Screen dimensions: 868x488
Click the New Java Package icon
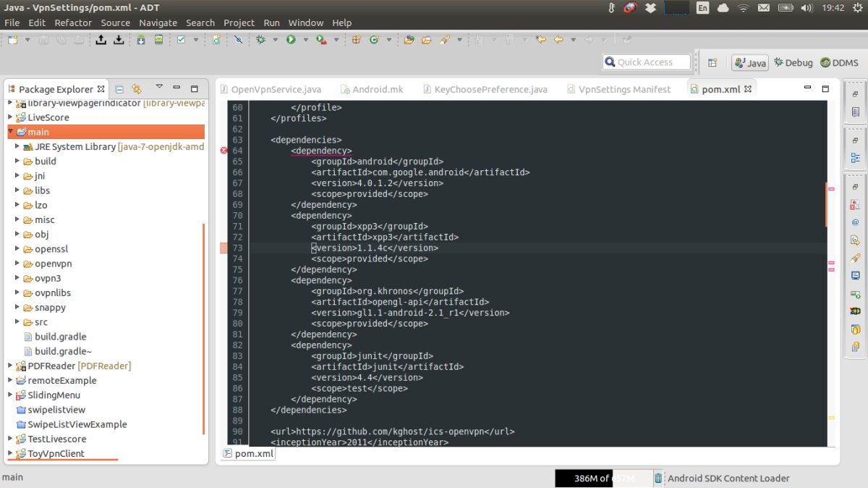357,40
